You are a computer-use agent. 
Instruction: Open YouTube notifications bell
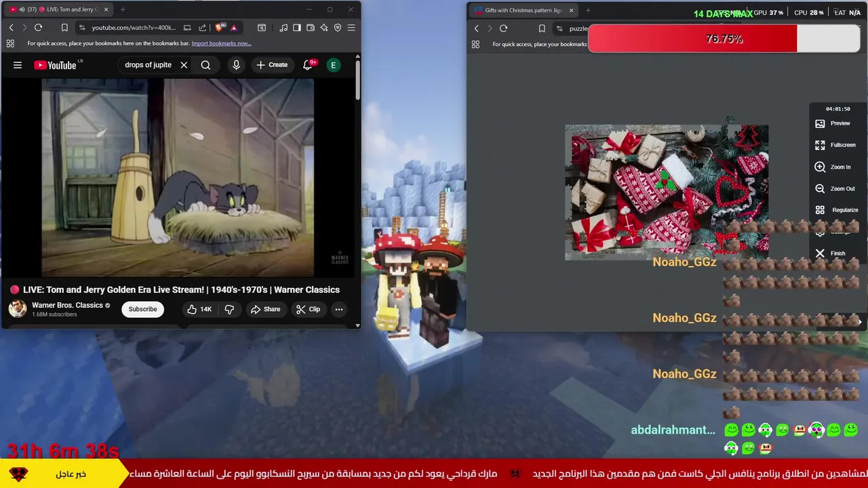[308, 65]
